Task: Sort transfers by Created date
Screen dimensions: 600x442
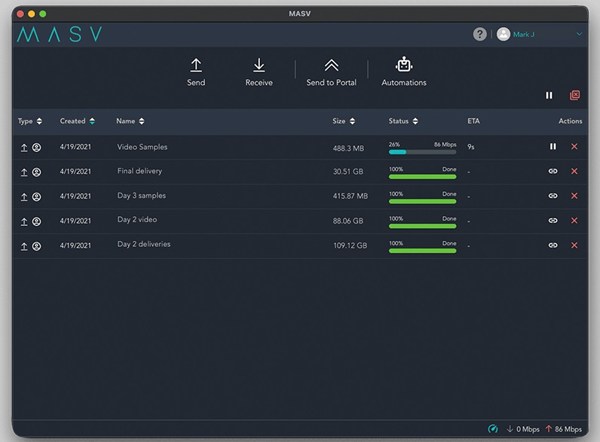Action: (77, 121)
